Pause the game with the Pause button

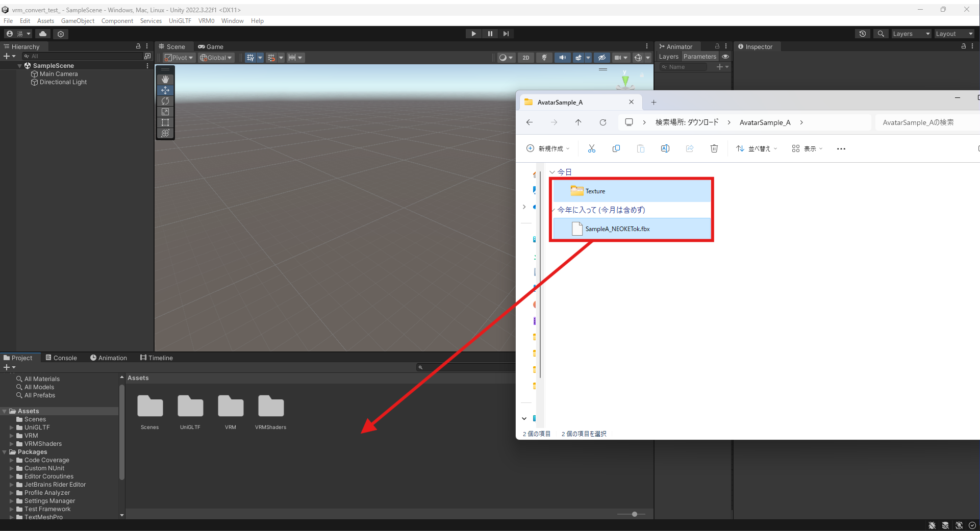[490, 33]
